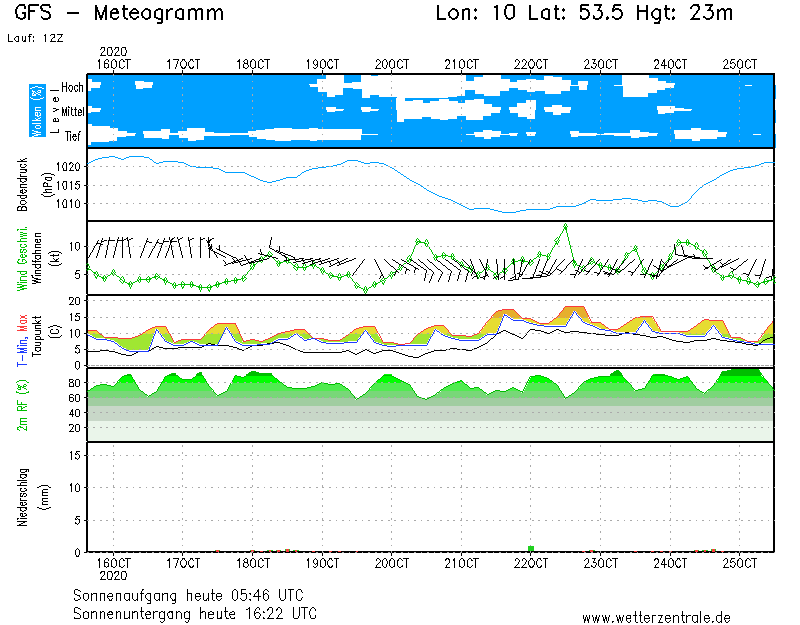Select 22OCT on the top date axis
This screenshot has width=800, height=625.
coord(531,64)
